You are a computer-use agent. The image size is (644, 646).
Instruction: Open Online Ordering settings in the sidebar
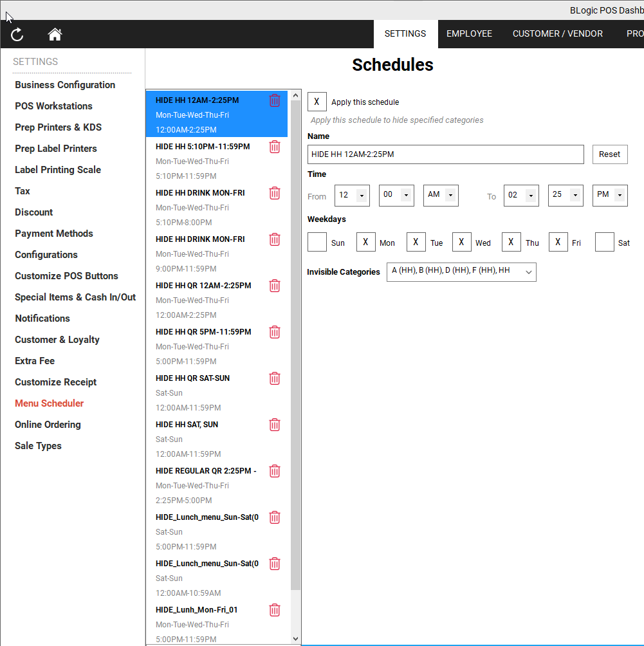pyautogui.click(x=48, y=425)
